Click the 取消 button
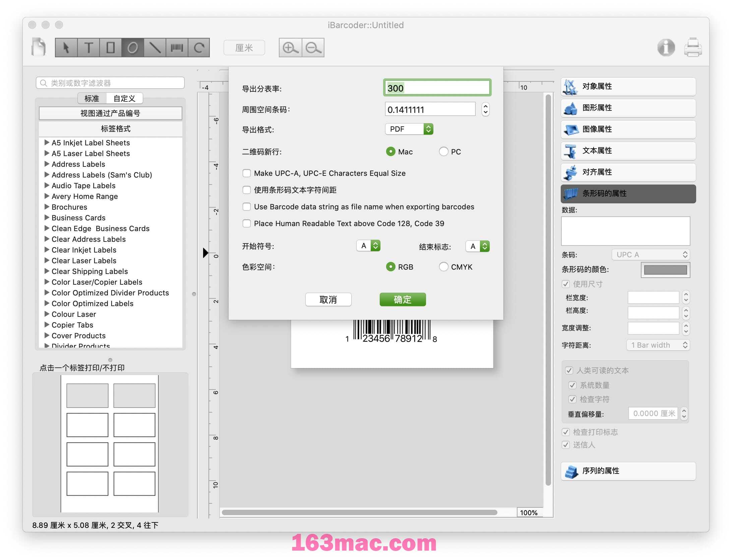This screenshot has width=732, height=560. click(328, 300)
